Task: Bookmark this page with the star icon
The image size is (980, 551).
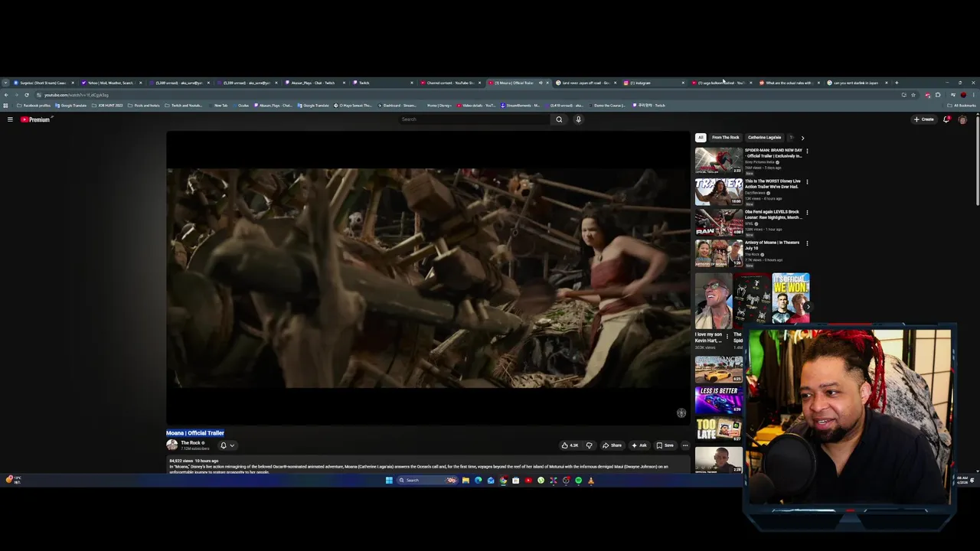Action: [913, 95]
